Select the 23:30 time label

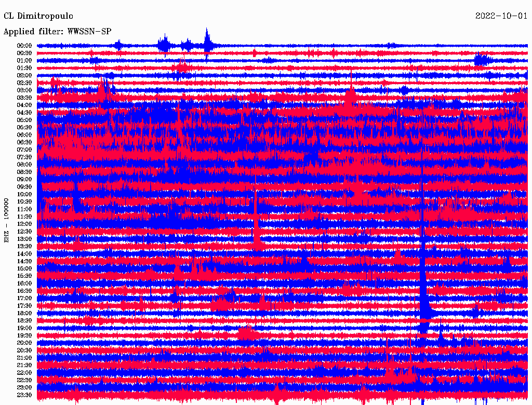pyautogui.click(x=24, y=395)
